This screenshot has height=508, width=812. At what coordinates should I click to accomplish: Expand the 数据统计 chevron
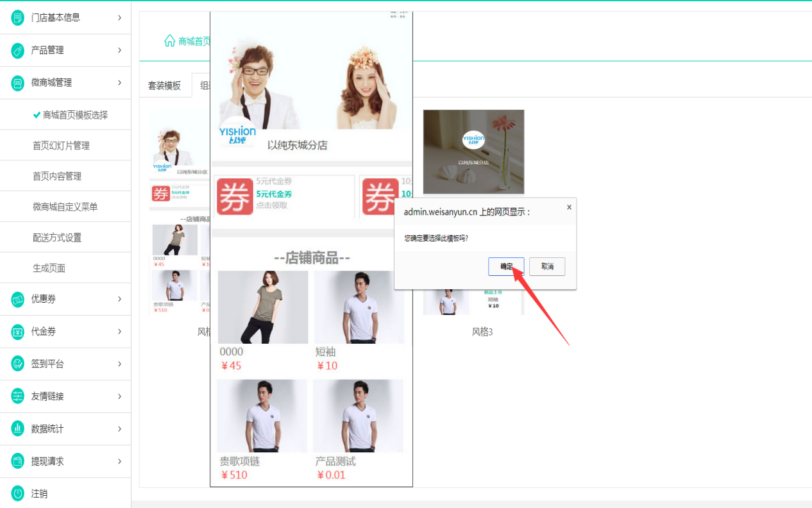pyautogui.click(x=119, y=428)
